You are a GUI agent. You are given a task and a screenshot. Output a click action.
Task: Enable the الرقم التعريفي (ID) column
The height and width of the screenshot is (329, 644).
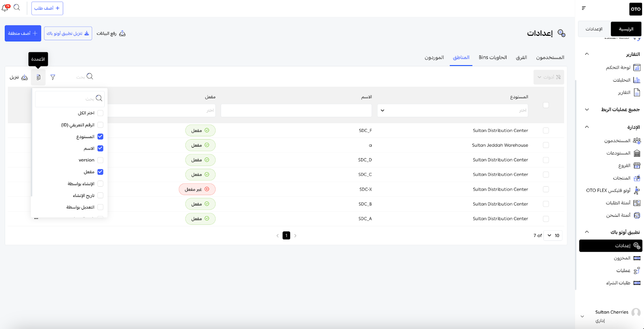click(x=100, y=125)
